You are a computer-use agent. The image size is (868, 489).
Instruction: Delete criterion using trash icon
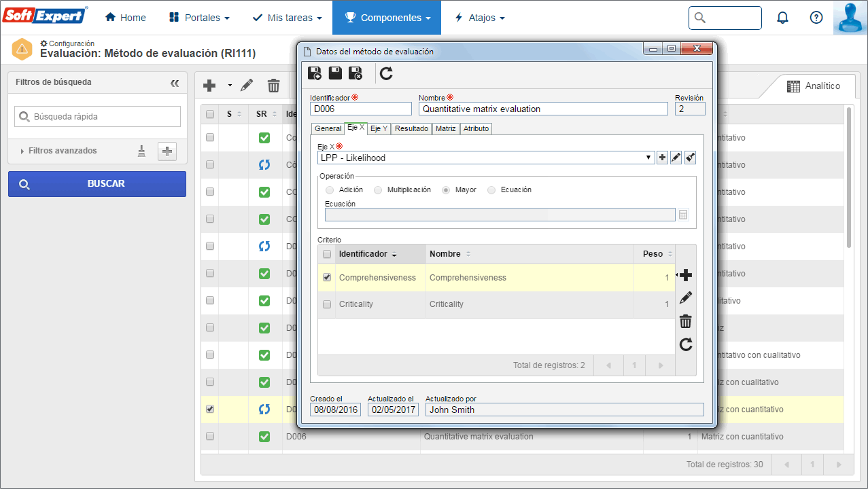pyautogui.click(x=686, y=321)
